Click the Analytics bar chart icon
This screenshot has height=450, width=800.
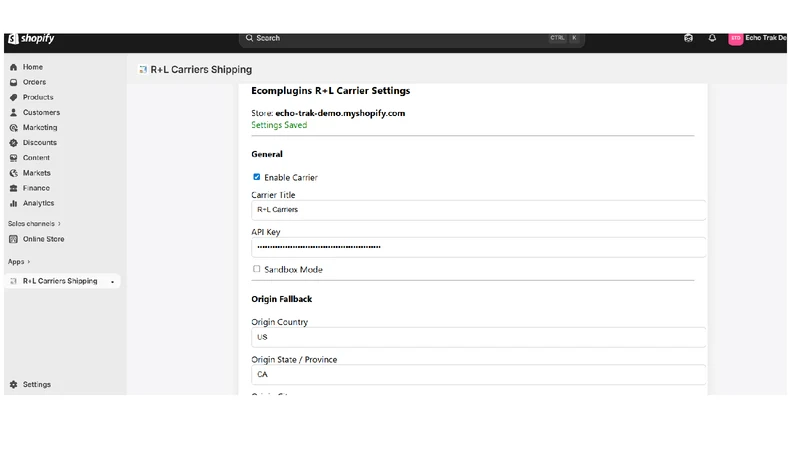point(13,204)
